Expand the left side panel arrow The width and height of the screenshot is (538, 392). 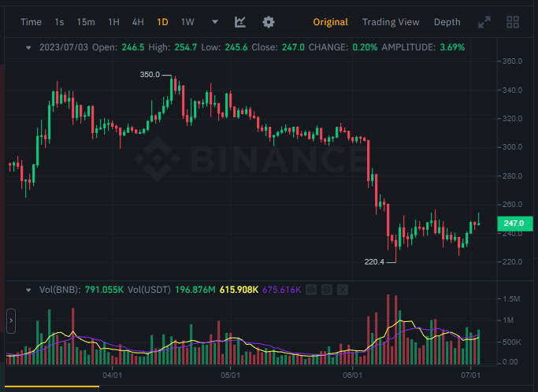point(11,320)
